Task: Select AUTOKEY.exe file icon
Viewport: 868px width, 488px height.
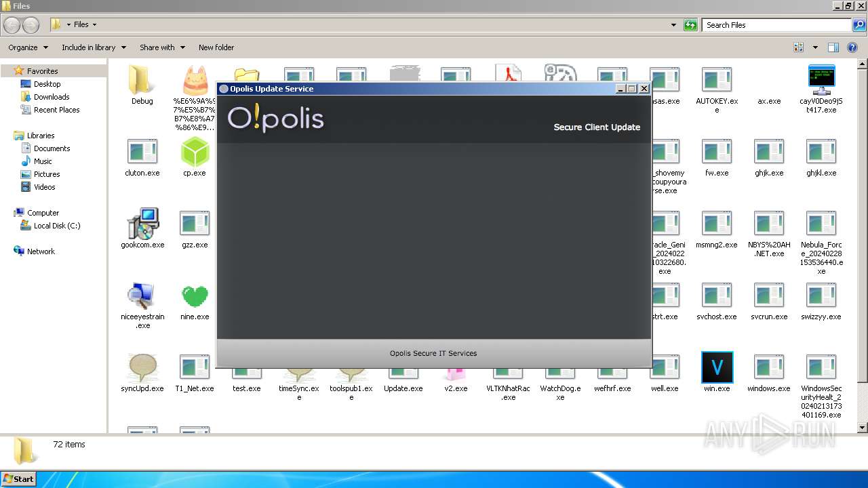Action: [717, 81]
